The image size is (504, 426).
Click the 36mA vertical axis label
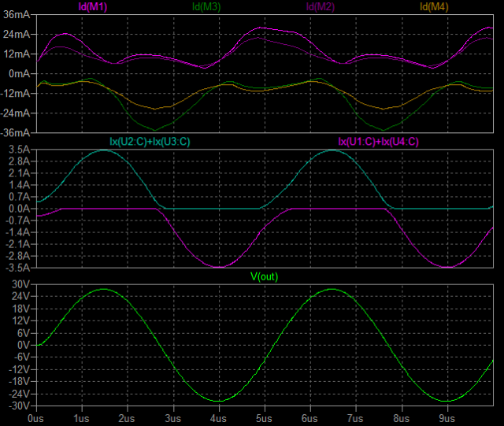tap(16, 15)
